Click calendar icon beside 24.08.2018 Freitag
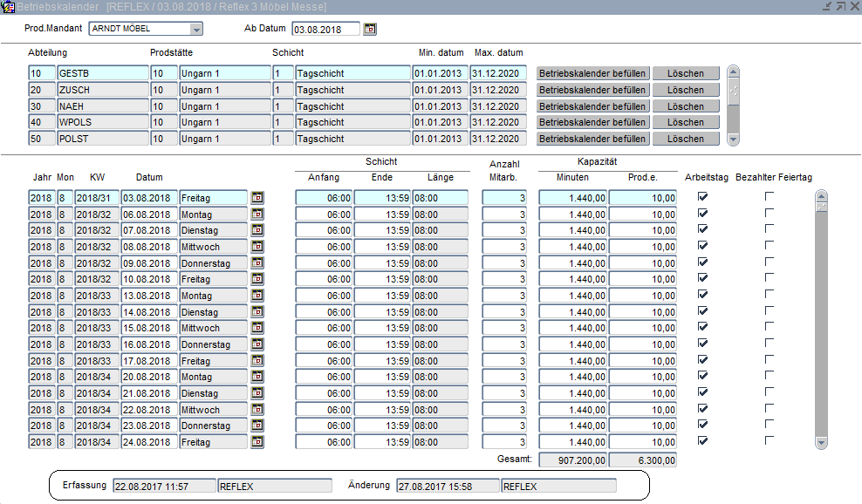Viewport: 862px width, 504px height. pos(257,442)
